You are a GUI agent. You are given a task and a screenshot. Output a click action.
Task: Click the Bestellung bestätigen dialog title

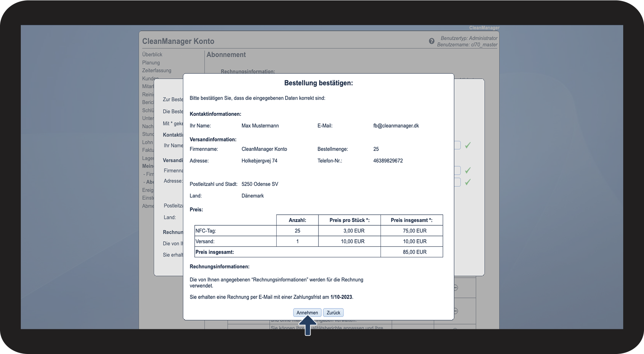(318, 83)
